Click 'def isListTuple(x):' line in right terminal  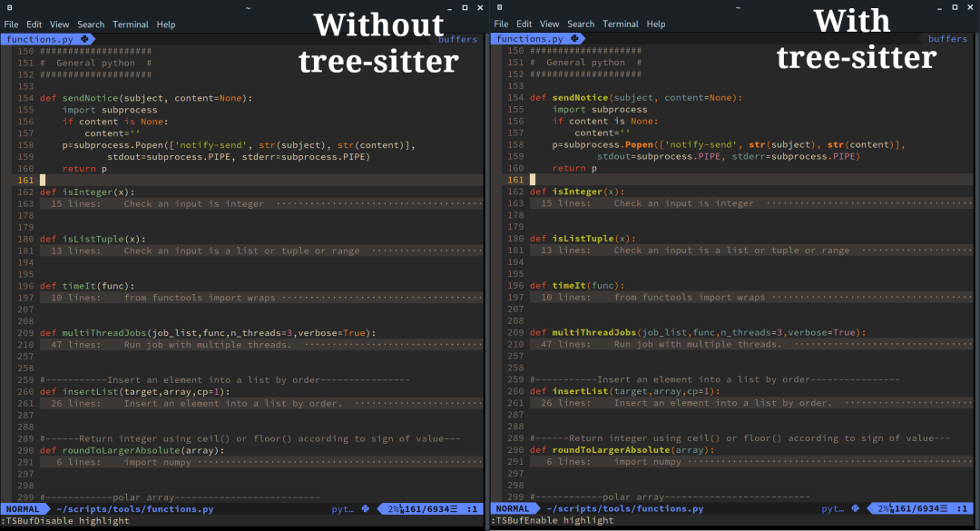583,239
